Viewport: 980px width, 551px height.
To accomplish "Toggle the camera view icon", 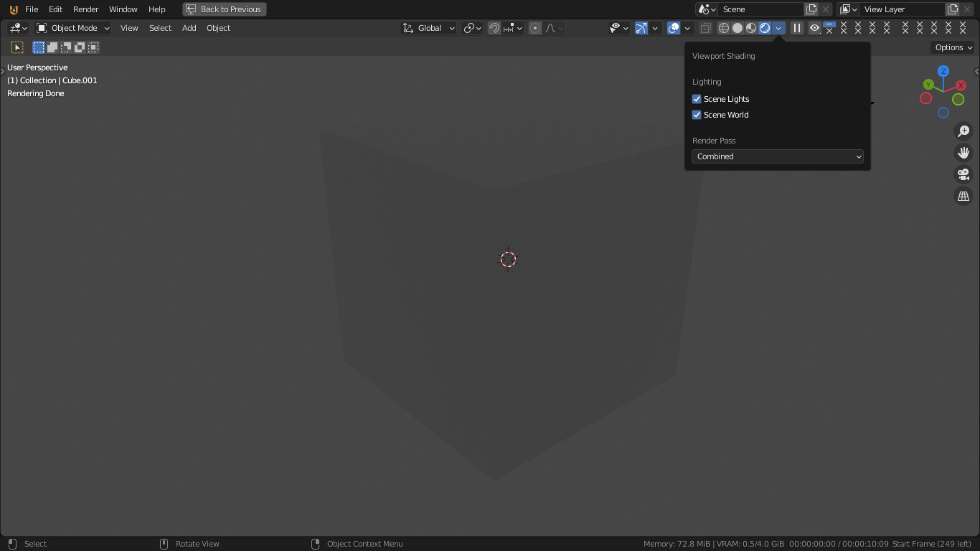I will pyautogui.click(x=963, y=174).
